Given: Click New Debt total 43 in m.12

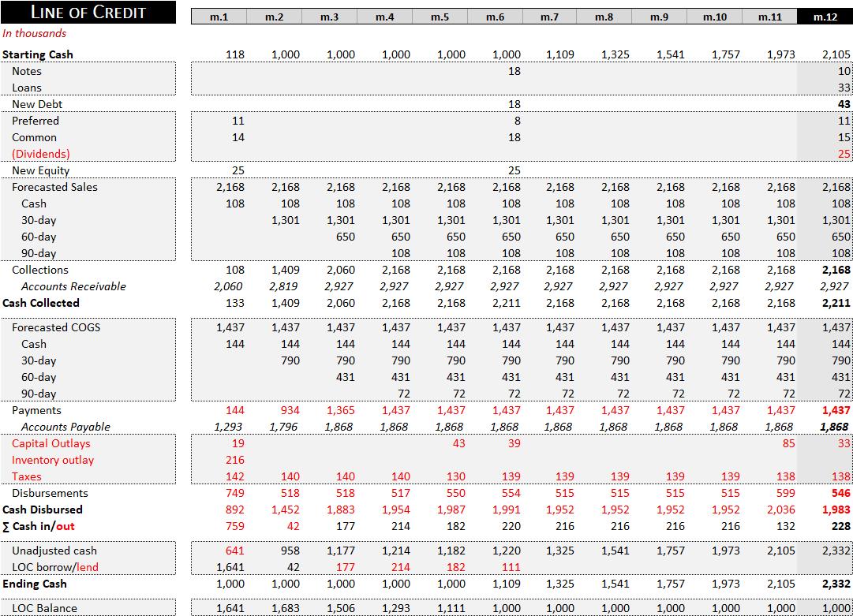Looking at the screenshot, I should click(844, 104).
